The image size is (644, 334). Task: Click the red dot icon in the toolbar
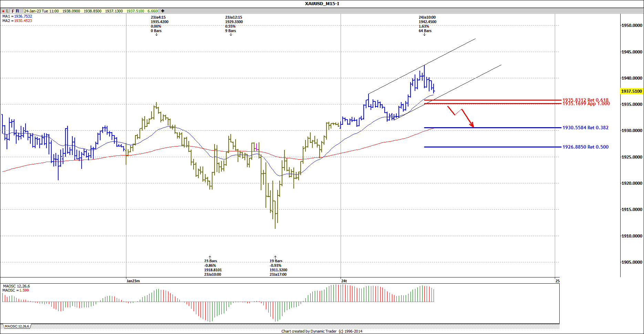(x=3, y=11)
